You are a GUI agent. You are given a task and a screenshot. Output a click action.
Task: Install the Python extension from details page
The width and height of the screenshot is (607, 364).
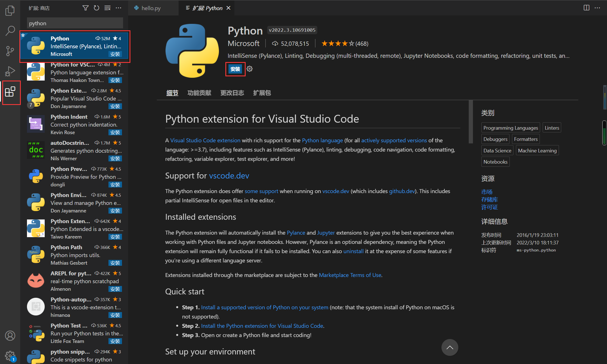click(235, 69)
